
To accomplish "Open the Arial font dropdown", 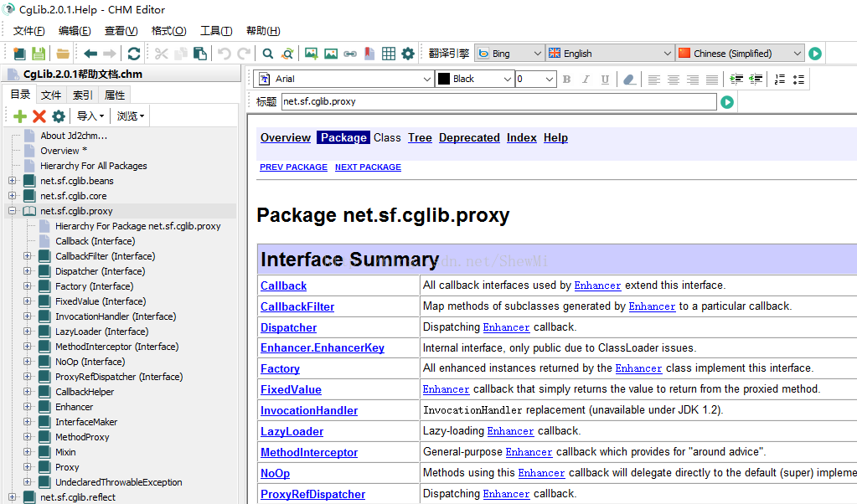I will (345, 79).
